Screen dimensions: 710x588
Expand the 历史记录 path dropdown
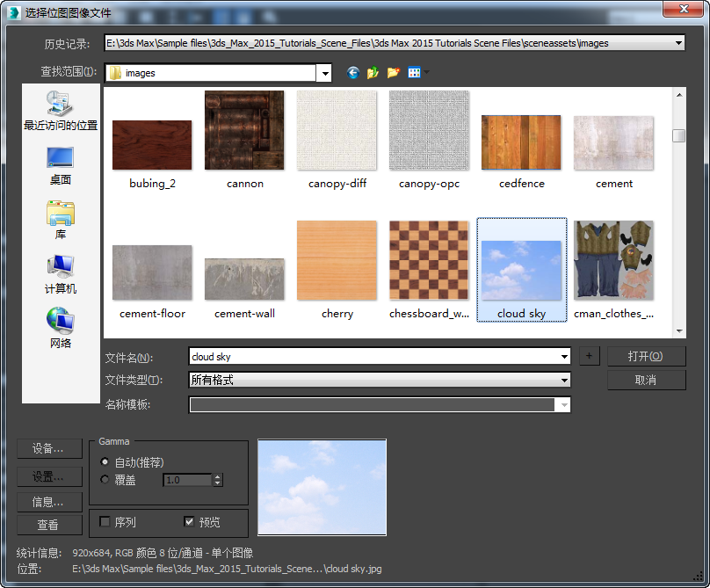[x=678, y=42]
